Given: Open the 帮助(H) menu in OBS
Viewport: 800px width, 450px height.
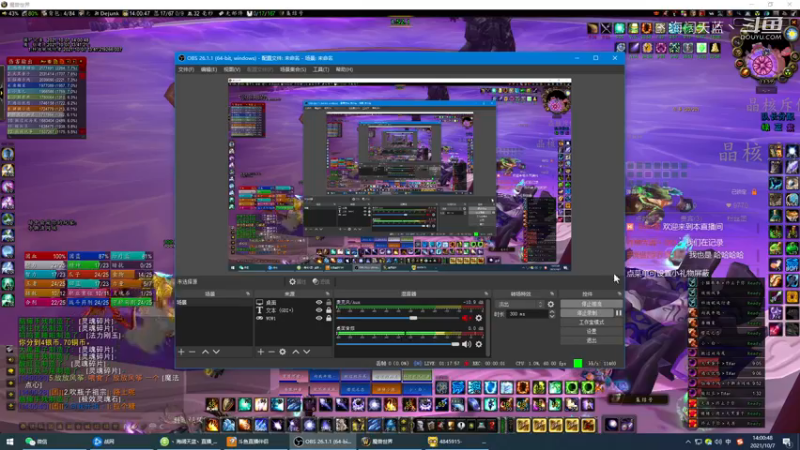Looking at the screenshot, I should 344,69.
